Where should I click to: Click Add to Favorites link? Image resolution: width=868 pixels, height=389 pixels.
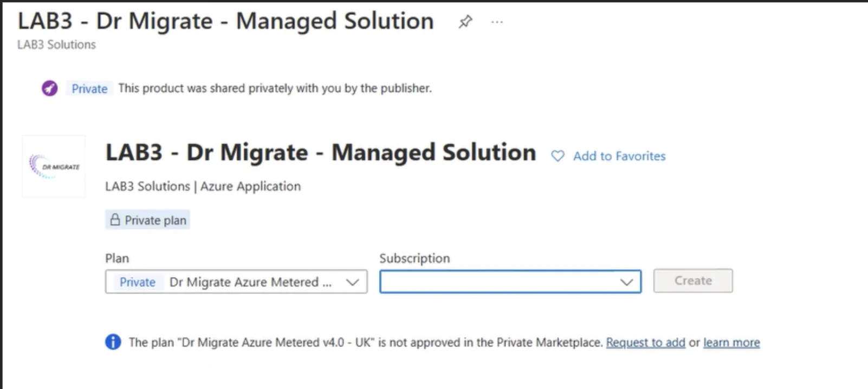(x=619, y=156)
